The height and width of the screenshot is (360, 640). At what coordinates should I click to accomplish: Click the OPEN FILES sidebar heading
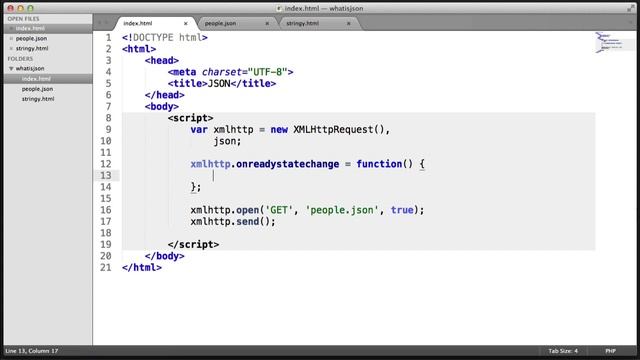click(x=23, y=19)
